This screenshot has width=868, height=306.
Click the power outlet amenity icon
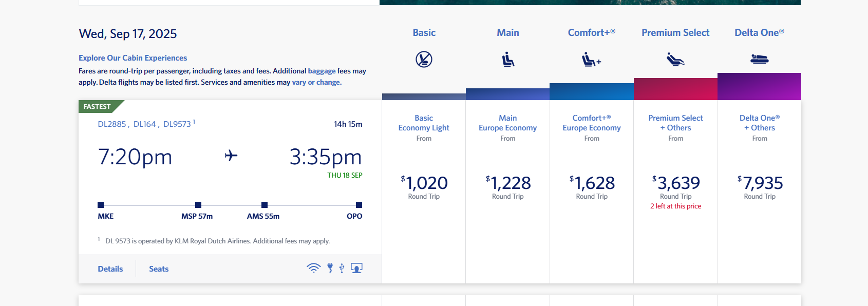(x=330, y=268)
